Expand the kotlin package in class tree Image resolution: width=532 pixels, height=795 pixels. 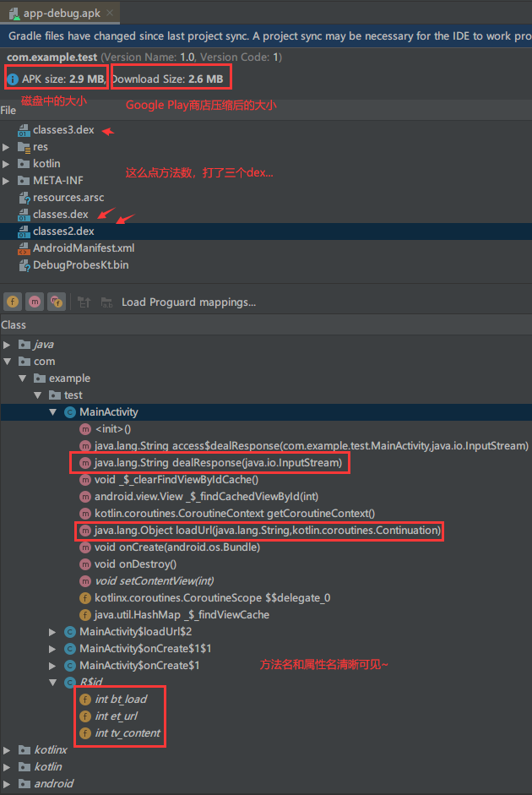coord(7,766)
